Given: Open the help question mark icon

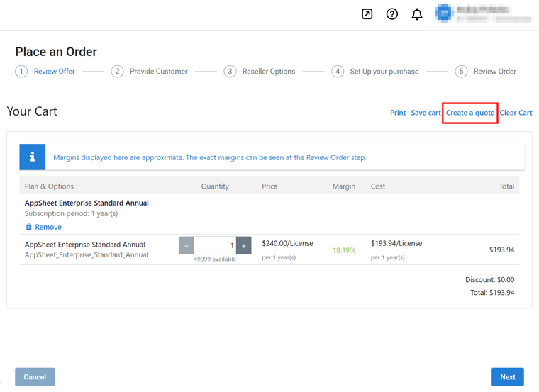Looking at the screenshot, I should coord(392,14).
